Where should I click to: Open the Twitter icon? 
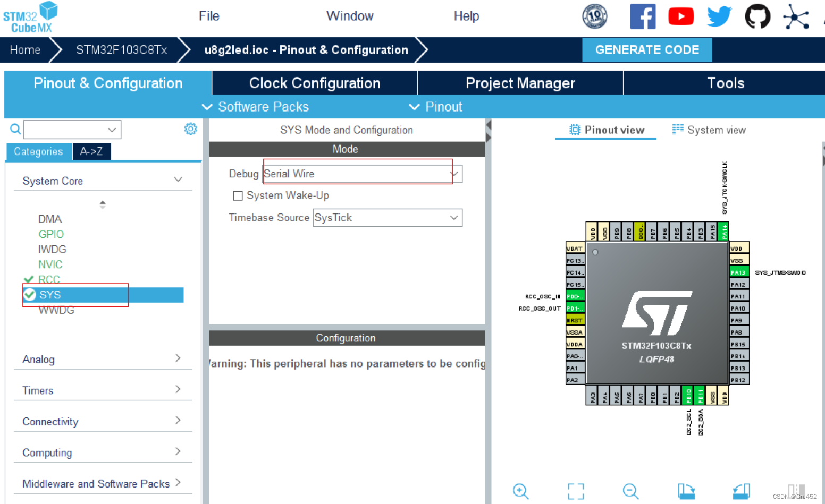[x=719, y=16]
